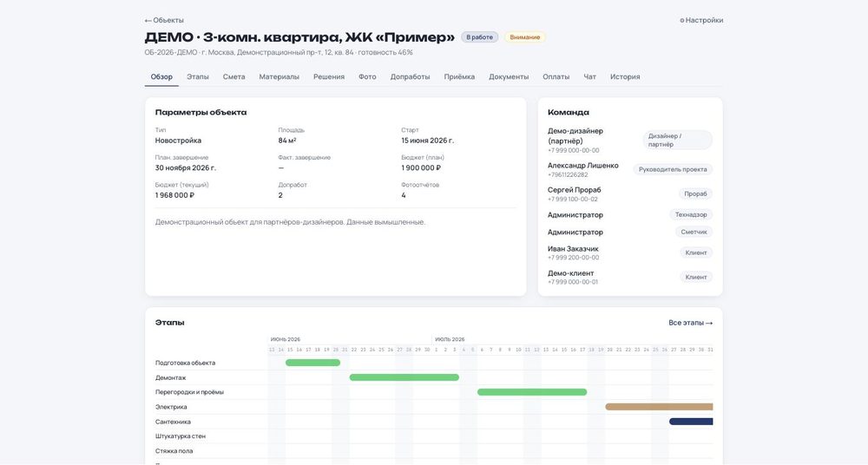The width and height of the screenshot is (868, 465).
Task: Click Клиент badge next to Иван Заказчик
Action: [696, 252]
